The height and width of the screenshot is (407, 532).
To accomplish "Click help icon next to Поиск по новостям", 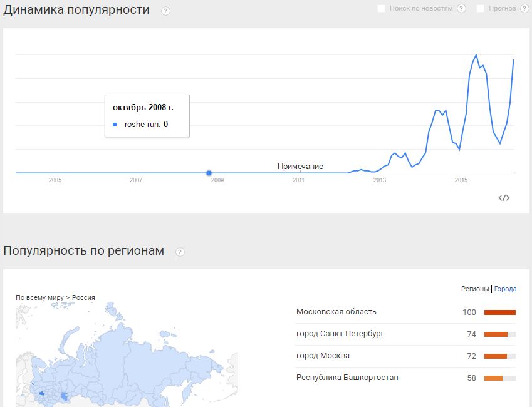I will pos(461,9).
